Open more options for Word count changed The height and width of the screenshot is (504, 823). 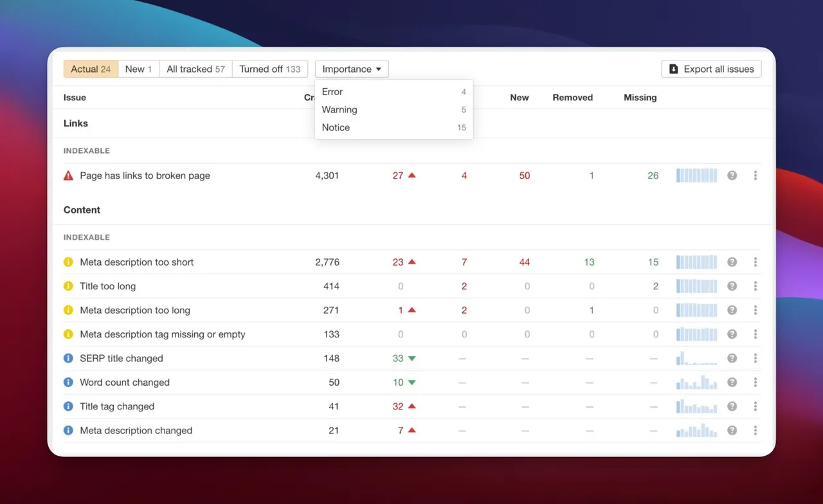755,382
